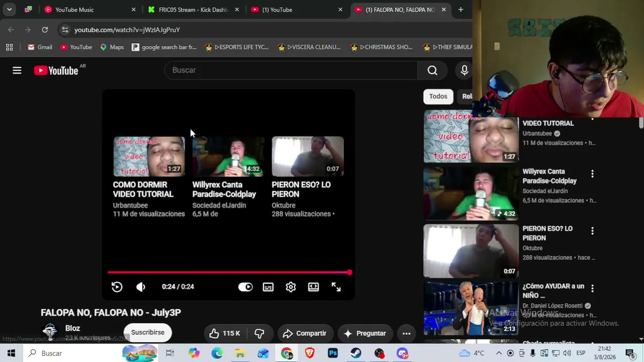Screen dimensions: 644x362
Task: Open the YouTube guide hamburger menu
Action: [x=17, y=70]
